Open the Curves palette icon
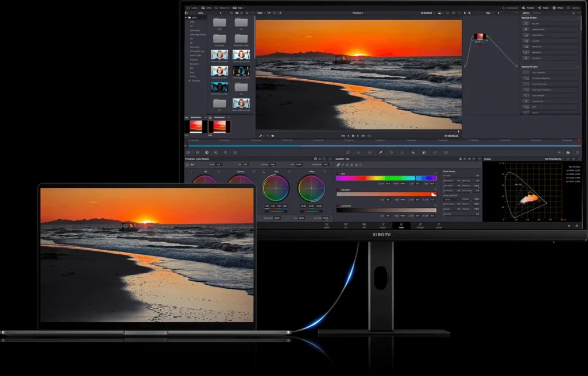This screenshot has width=588, height=376. [x=347, y=153]
